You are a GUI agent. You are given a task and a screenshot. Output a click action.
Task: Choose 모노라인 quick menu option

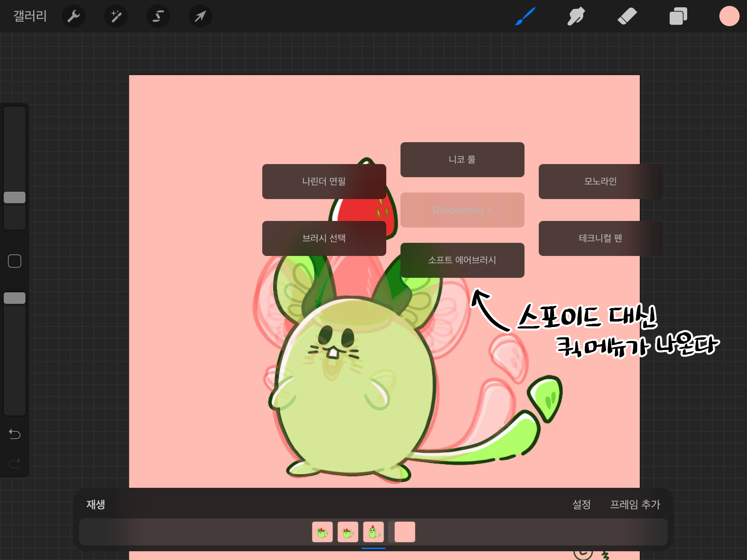click(600, 181)
